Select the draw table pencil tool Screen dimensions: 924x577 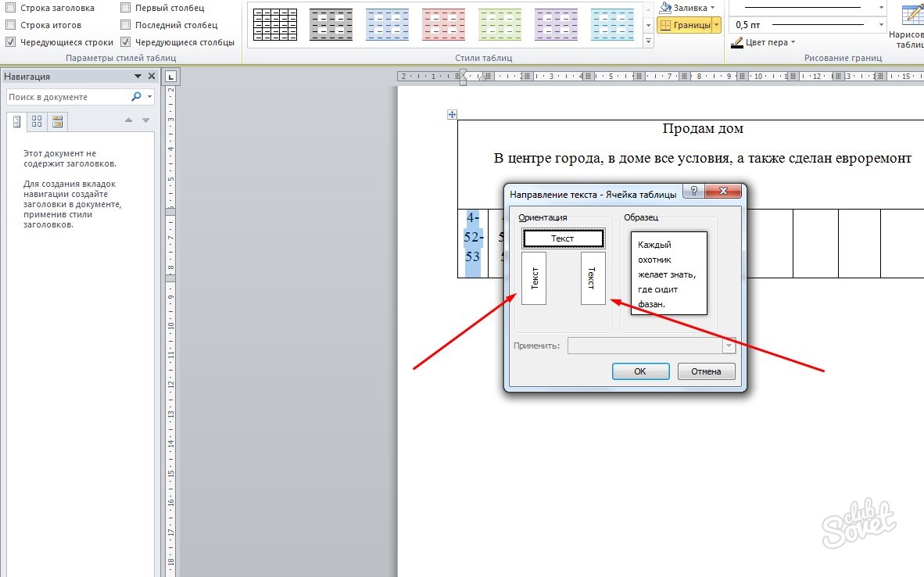[911, 25]
